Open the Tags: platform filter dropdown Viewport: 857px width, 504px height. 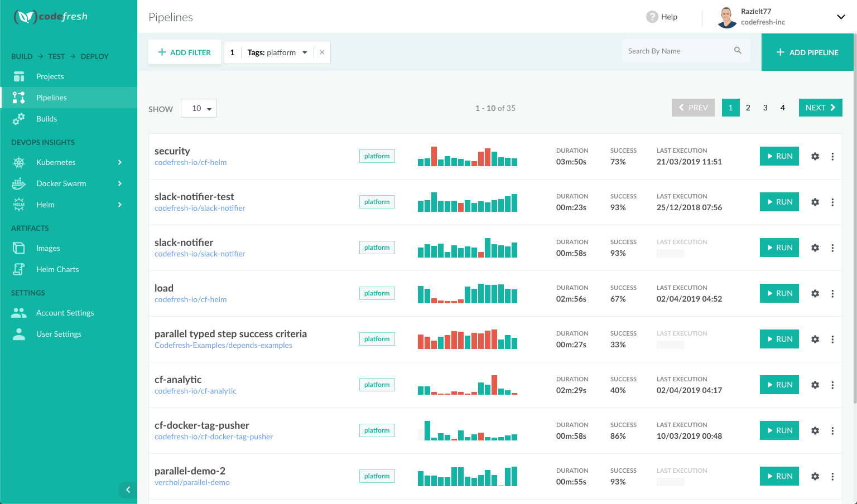pos(305,52)
